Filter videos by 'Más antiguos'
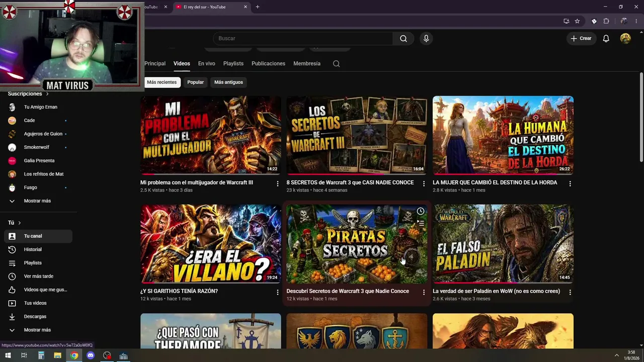644x362 pixels. pyautogui.click(x=228, y=82)
